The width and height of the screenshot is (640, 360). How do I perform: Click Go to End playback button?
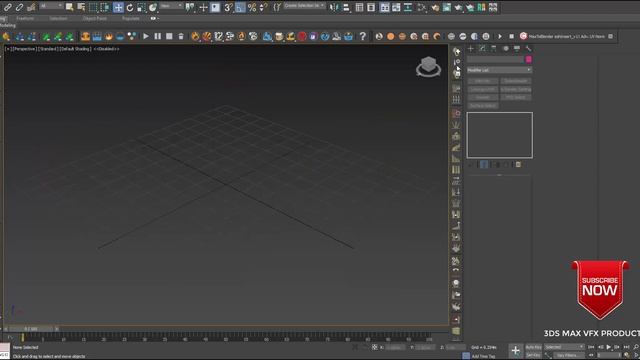627,347
